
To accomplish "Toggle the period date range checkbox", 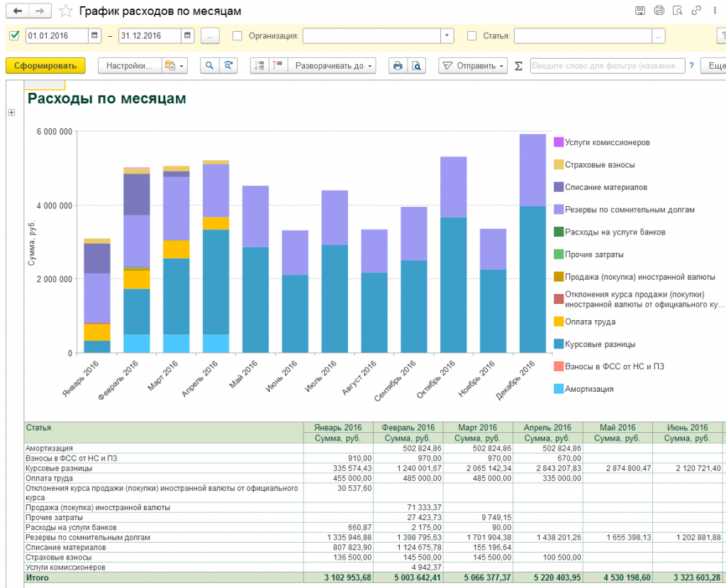I will point(15,35).
